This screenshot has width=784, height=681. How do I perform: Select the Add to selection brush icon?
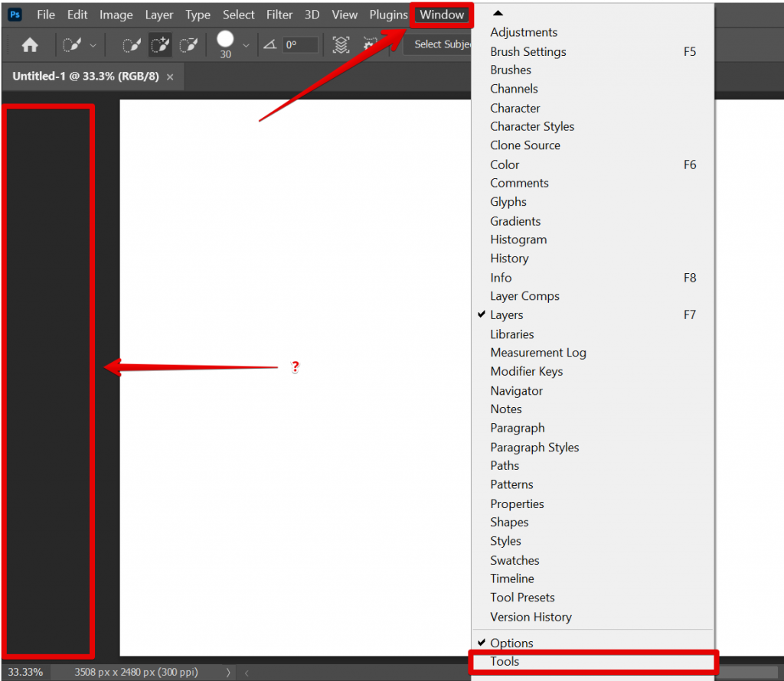click(x=160, y=44)
